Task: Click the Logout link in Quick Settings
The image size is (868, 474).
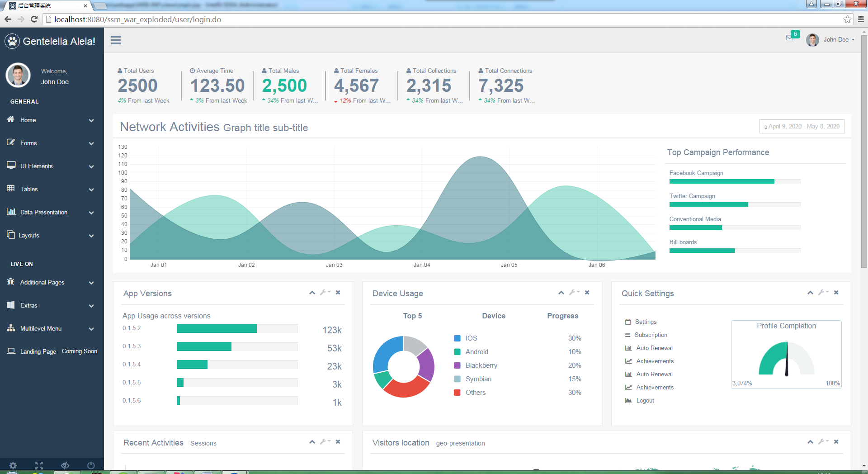Action: pos(645,401)
